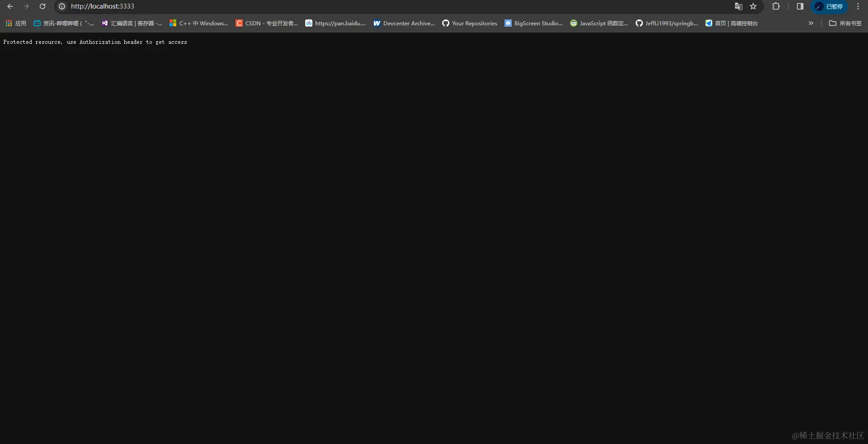
Task: Bookmark this page with the star icon
Action: (754, 6)
